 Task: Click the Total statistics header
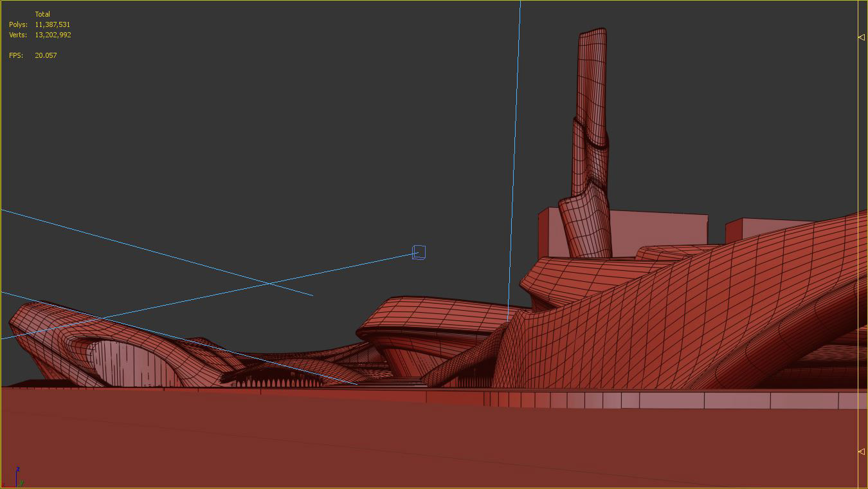tap(42, 14)
